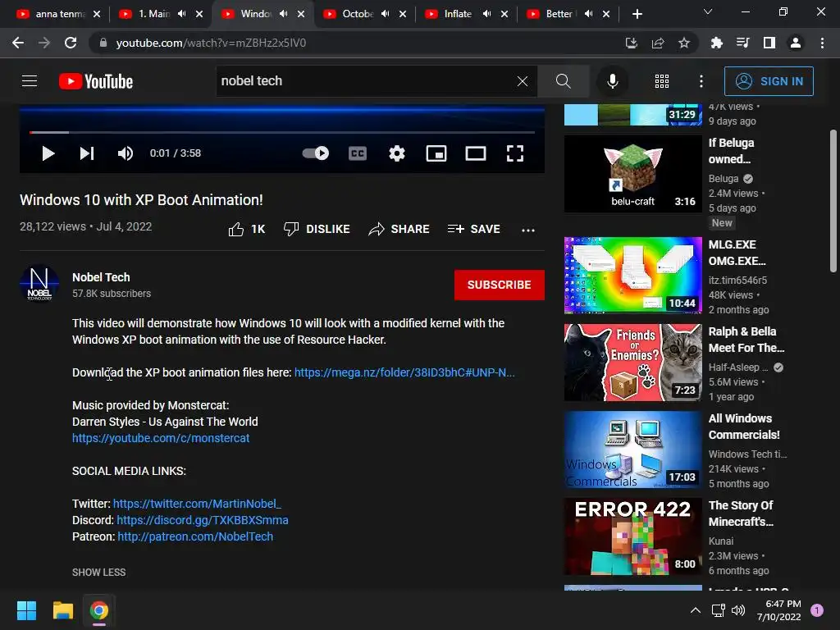The height and width of the screenshot is (630, 840).
Task: Go to YouTube home via logo
Action: coord(96,81)
